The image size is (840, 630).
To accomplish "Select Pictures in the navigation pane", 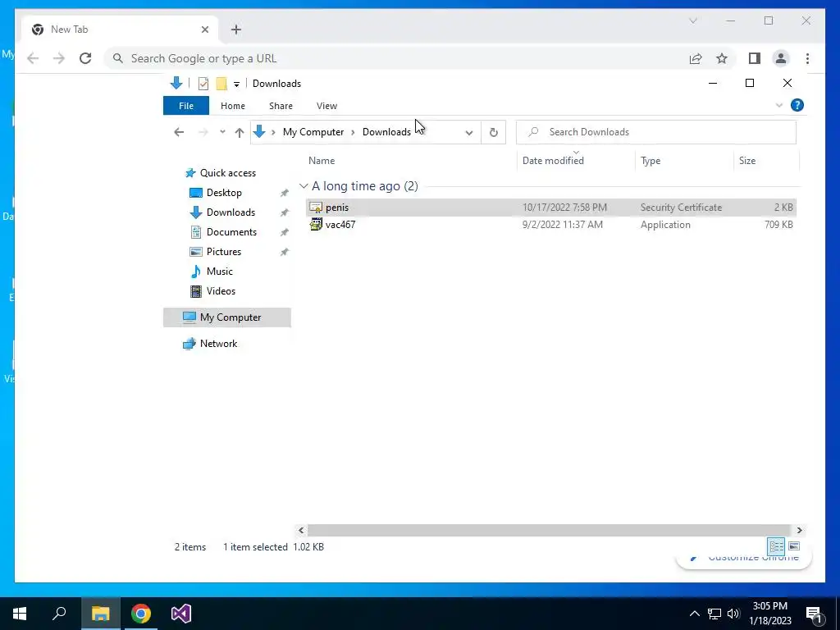I will click(223, 252).
